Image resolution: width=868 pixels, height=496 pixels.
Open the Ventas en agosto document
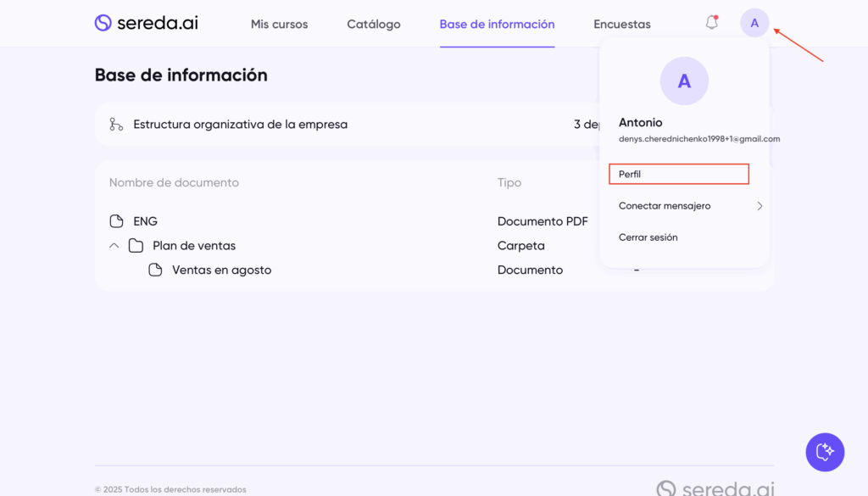coord(221,270)
